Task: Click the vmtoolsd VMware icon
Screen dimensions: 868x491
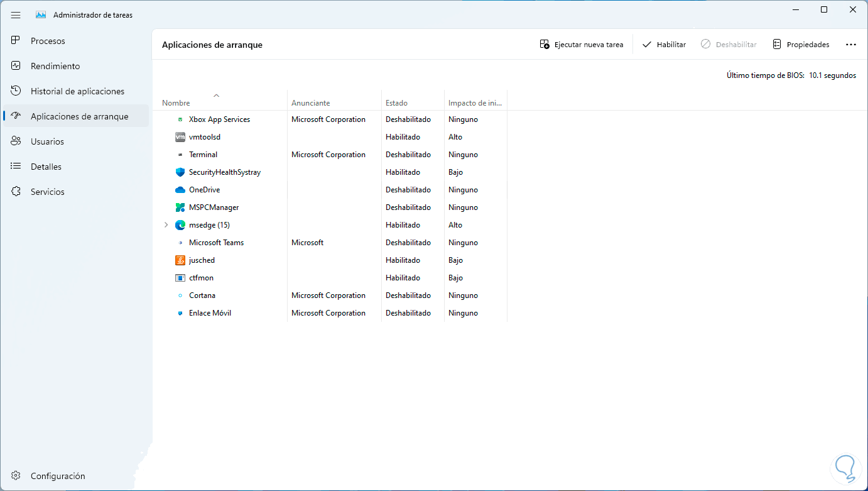Action: tap(180, 137)
